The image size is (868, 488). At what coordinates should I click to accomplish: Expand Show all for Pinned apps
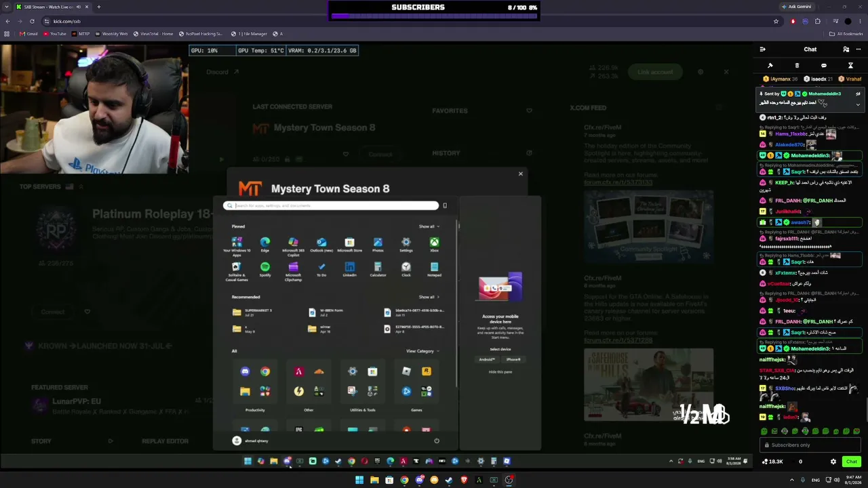coord(429,226)
